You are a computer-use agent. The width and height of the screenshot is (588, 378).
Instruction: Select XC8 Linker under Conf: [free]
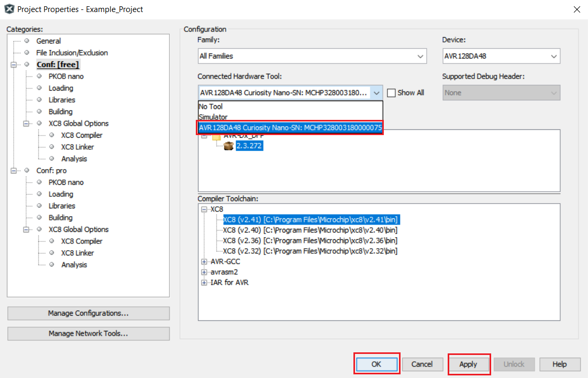77,147
